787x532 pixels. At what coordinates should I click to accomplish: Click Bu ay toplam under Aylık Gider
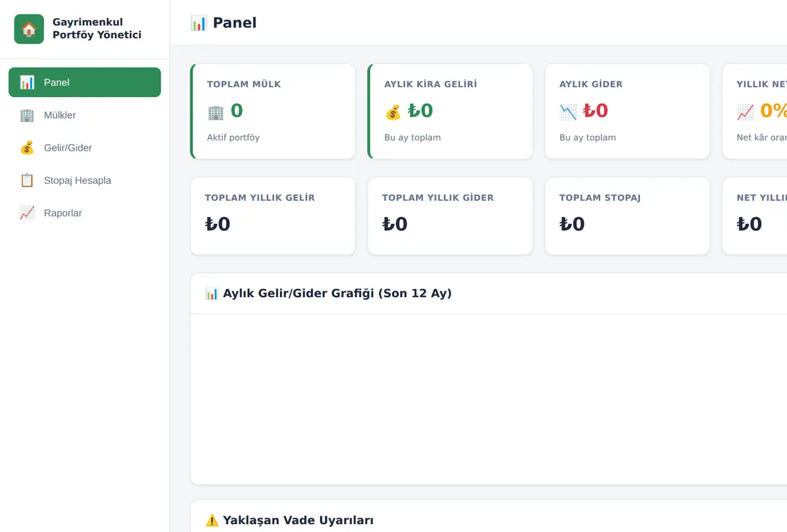click(588, 138)
